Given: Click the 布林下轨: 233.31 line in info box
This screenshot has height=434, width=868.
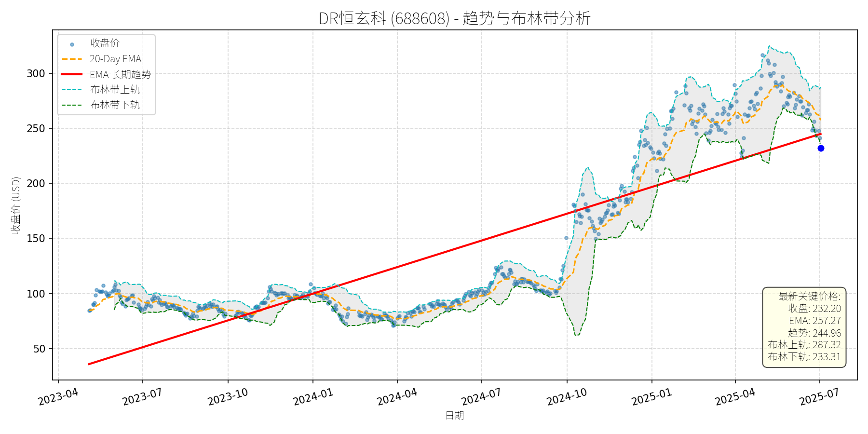Looking at the screenshot, I should [804, 357].
